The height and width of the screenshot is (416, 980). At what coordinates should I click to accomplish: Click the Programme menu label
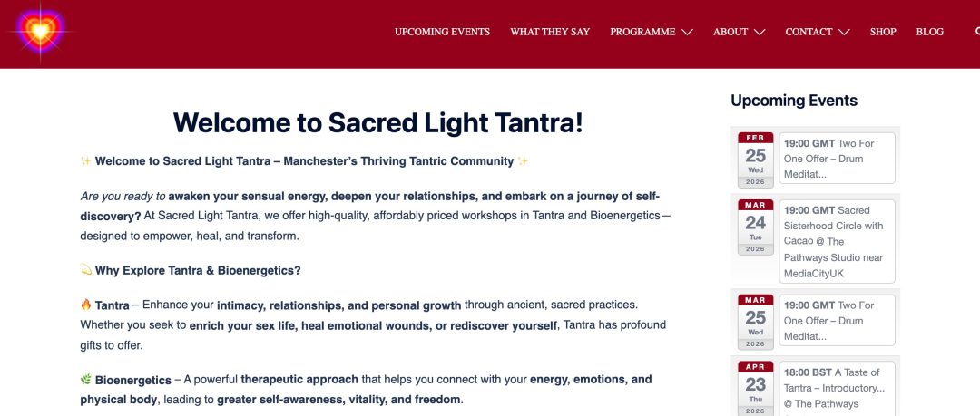coord(642,32)
